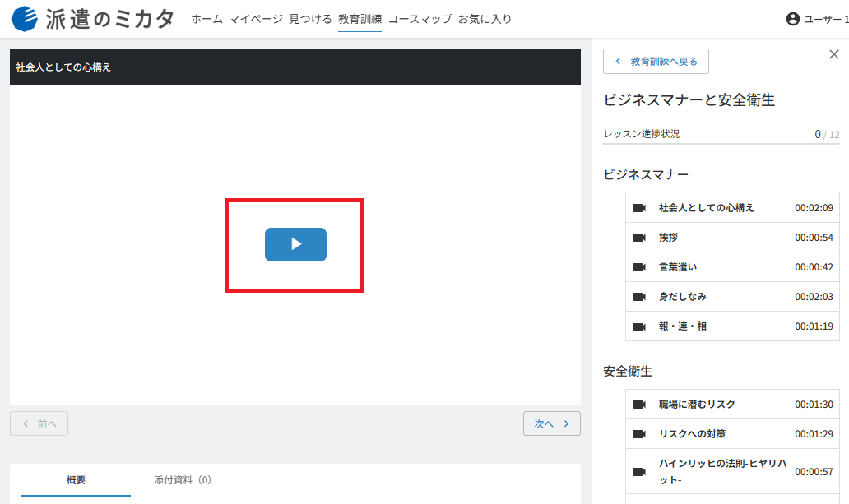Switch to the 添付資料 tab
The width and height of the screenshot is (849, 504).
pos(183,479)
